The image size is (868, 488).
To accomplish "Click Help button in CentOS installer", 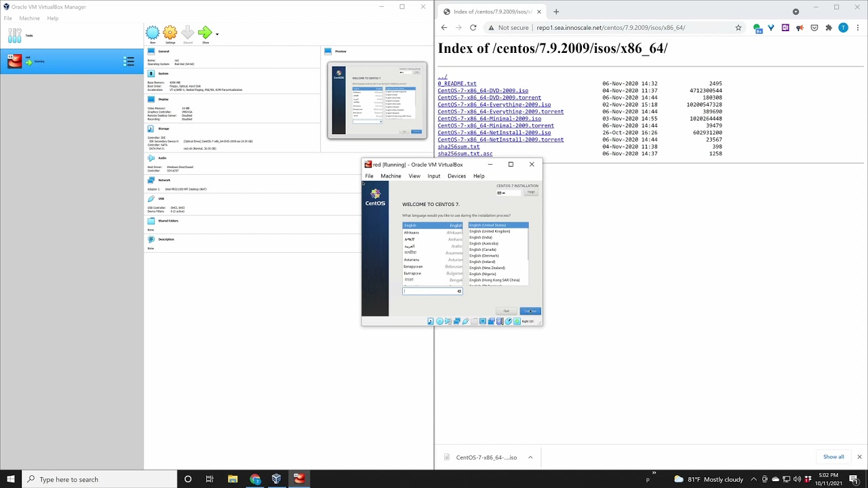I will [x=531, y=192].
